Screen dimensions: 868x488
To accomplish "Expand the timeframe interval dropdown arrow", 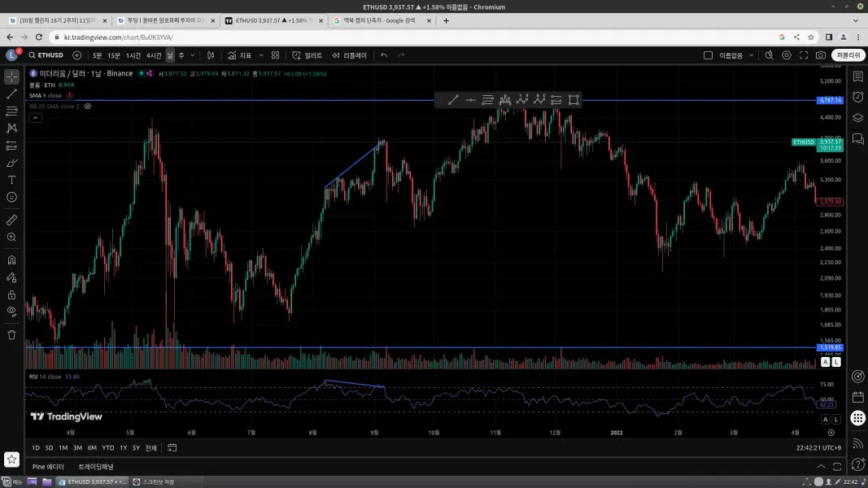I will pyautogui.click(x=193, y=55).
